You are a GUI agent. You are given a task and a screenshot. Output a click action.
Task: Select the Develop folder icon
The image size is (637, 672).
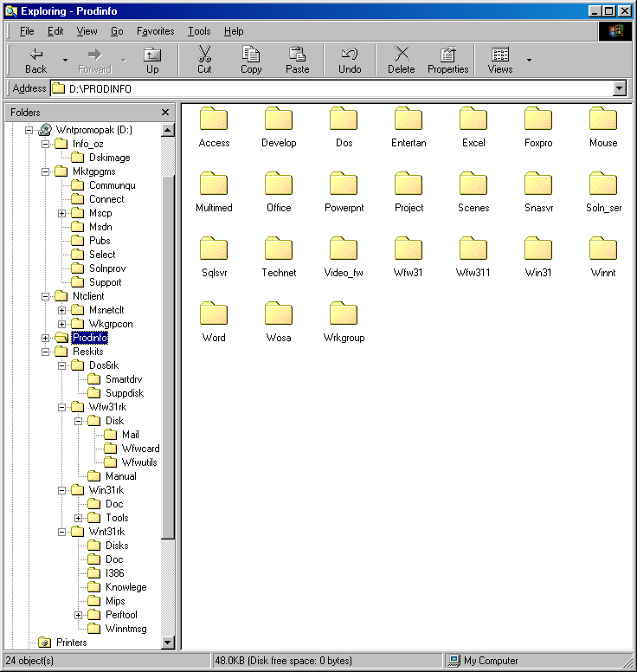[279, 119]
